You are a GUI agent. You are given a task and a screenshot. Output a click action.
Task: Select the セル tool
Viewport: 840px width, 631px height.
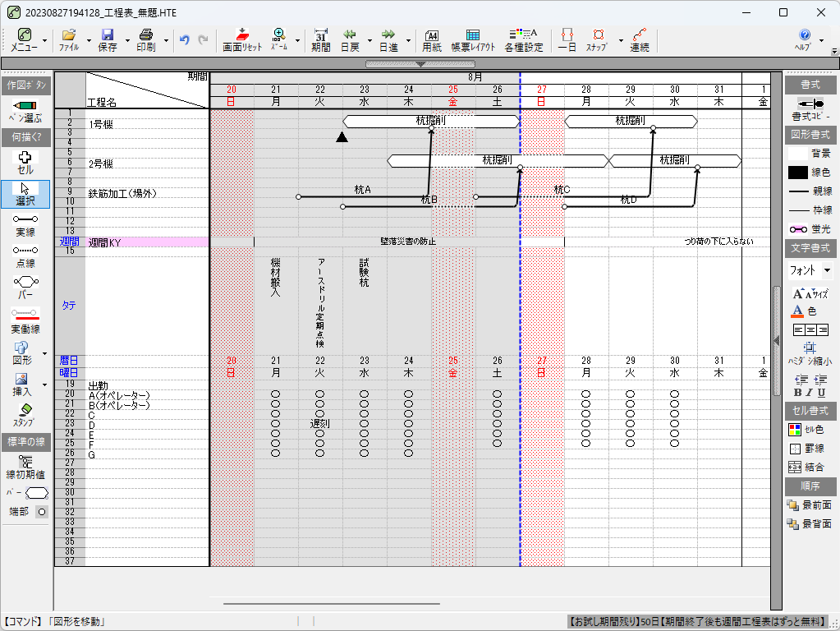coord(25,163)
